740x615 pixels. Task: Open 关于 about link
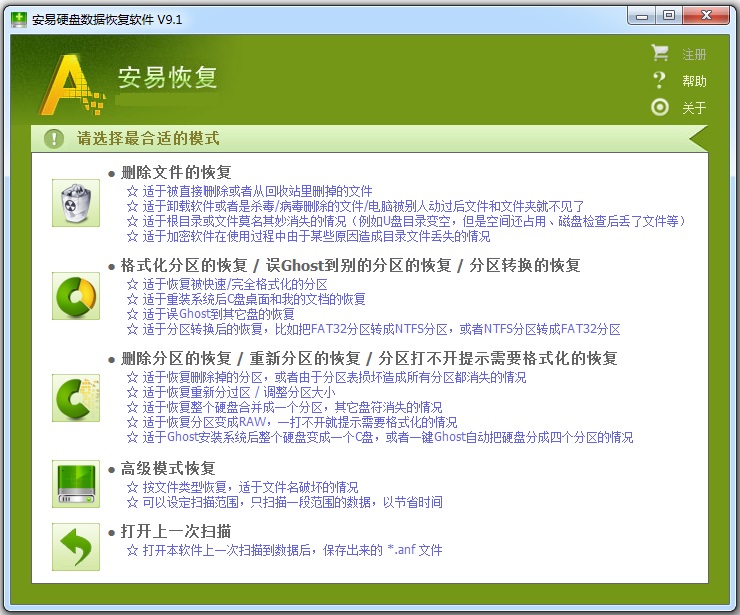(694, 108)
